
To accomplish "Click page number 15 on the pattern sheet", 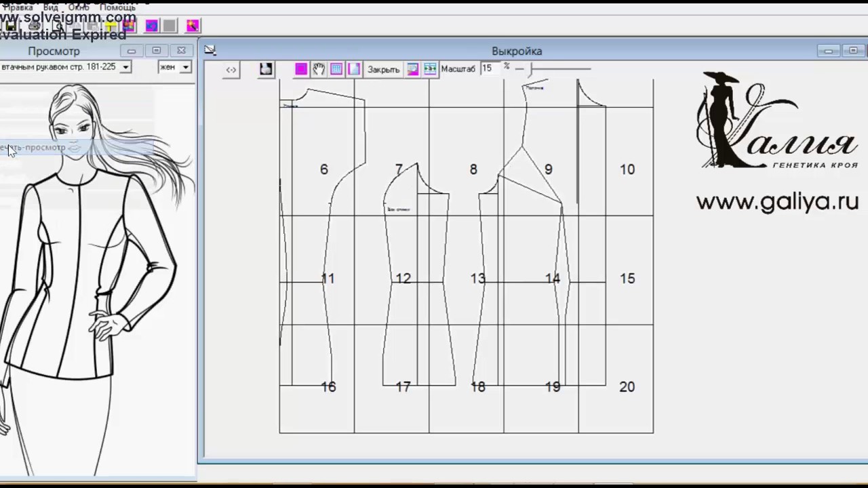I will 627,279.
